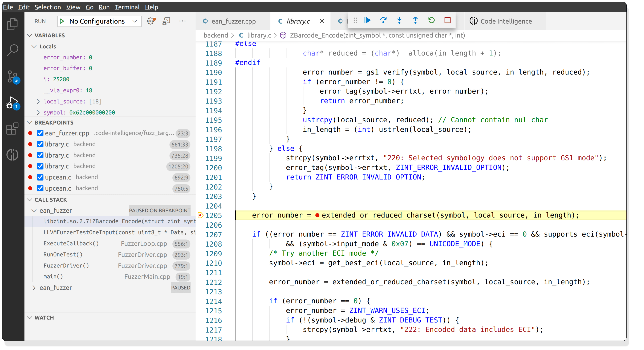This screenshot has width=644, height=350.
Task: Click the Step Into debug arrow
Action: click(x=399, y=21)
